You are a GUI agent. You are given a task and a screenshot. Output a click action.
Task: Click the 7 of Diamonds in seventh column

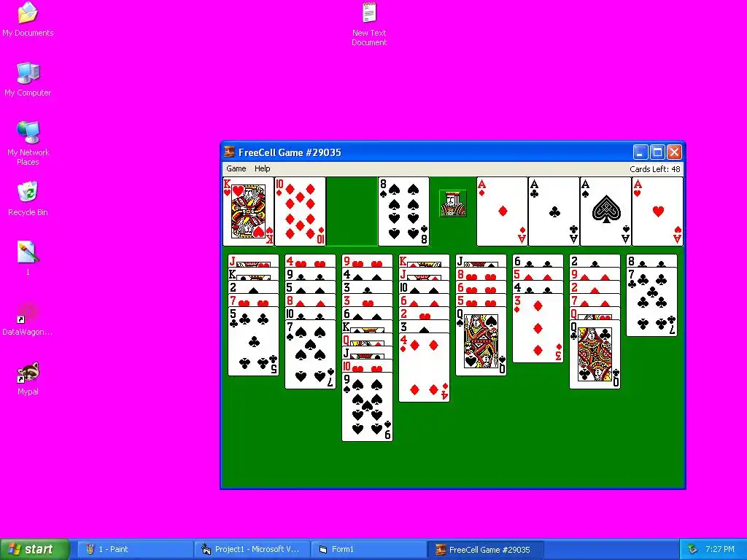[595, 300]
